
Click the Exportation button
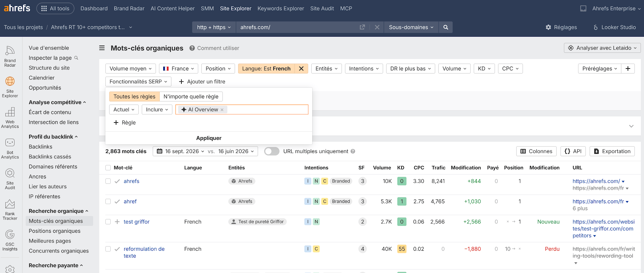pyautogui.click(x=612, y=151)
